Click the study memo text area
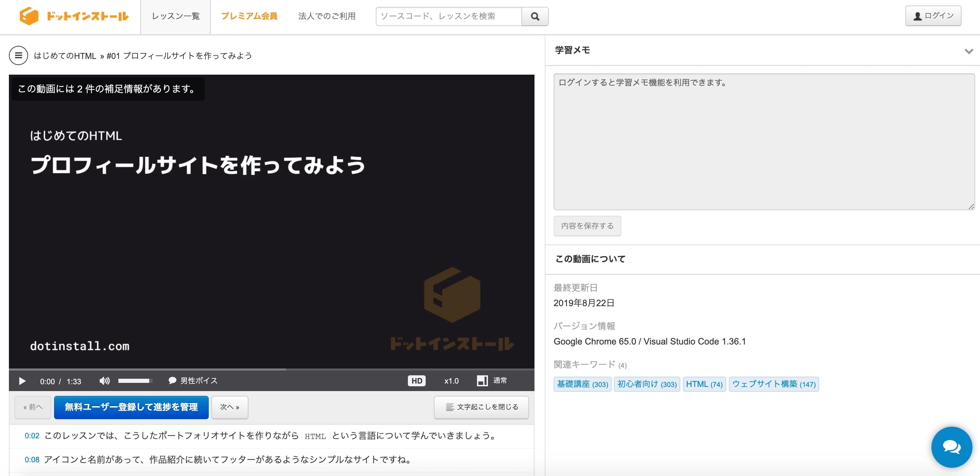The image size is (980, 476). pyautogui.click(x=764, y=142)
